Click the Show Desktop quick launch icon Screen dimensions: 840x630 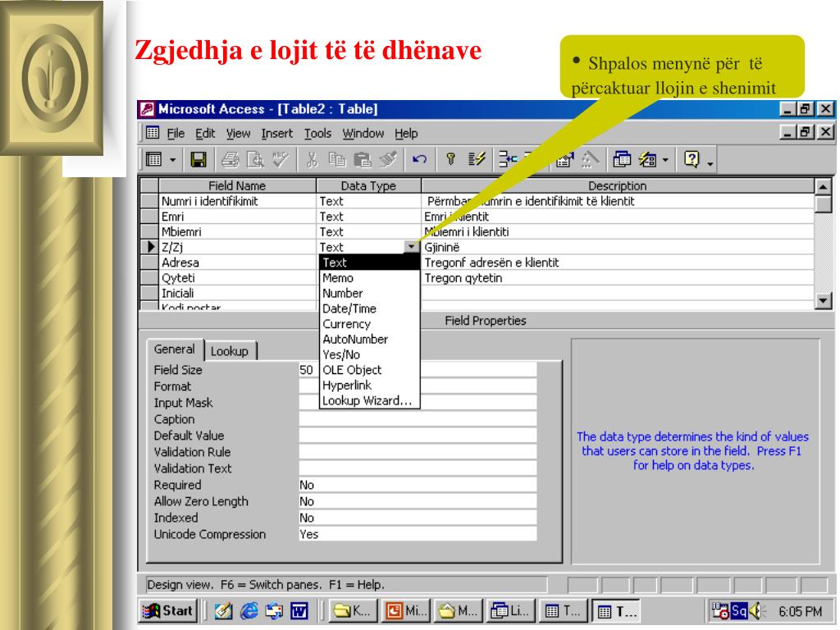pyautogui.click(x=224, y=610)
